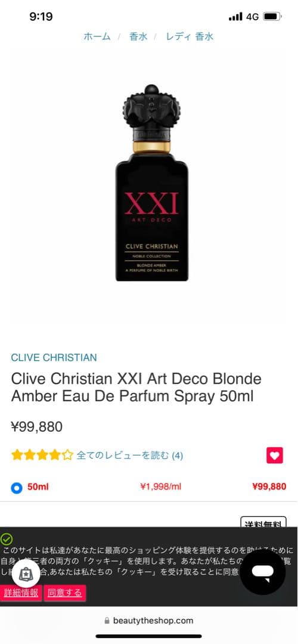
Task: Tap the perfume bottle product image
Action: coord(151,183)
